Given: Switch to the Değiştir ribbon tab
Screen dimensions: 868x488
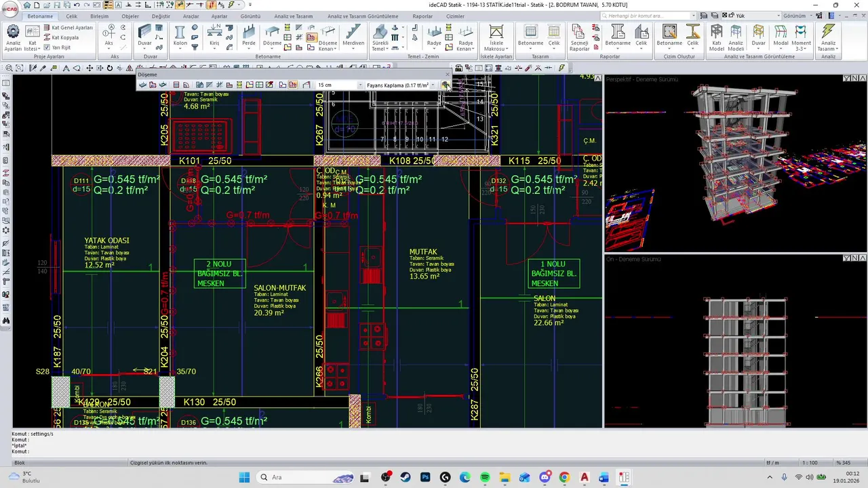Looking at the screenshot, I should pos(161,16).
